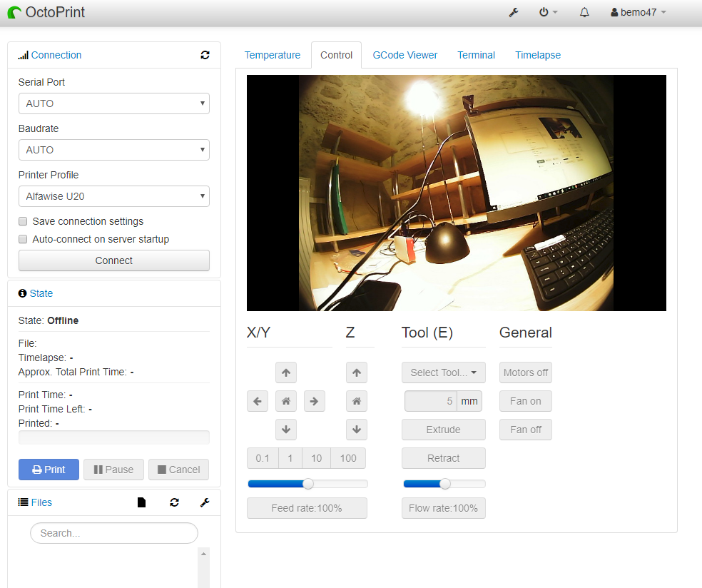Open the Serial Port dropdown
Viewport: 702px width, 588px height.
coord(113,103)
